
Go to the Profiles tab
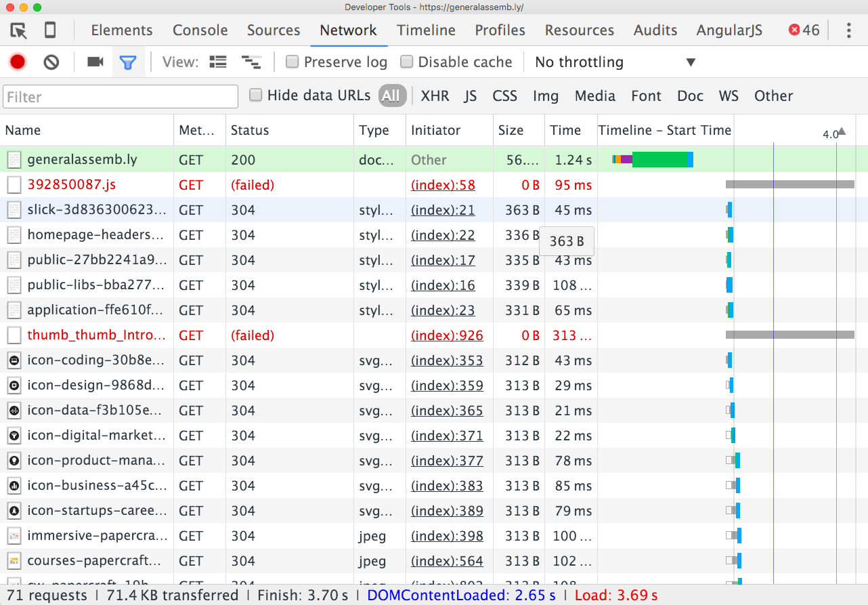[x=500, y=30]
